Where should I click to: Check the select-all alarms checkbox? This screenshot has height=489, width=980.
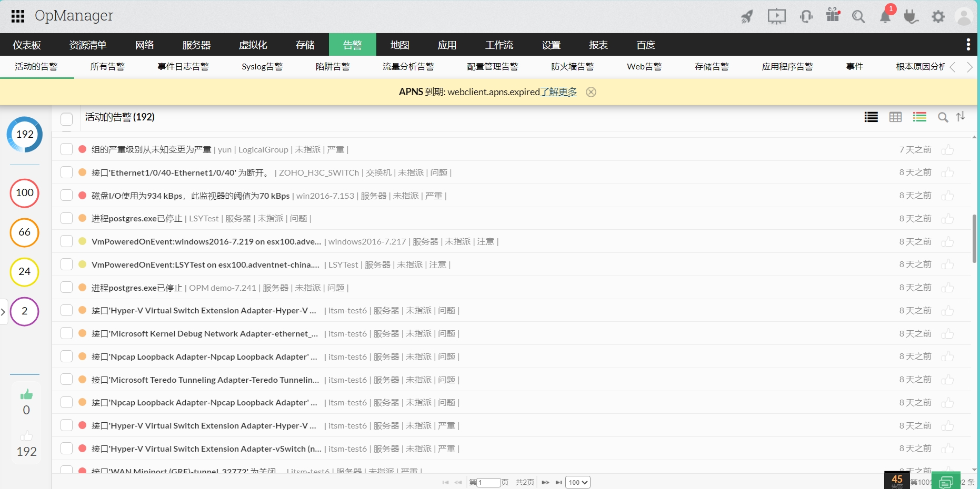pos(66,119)
